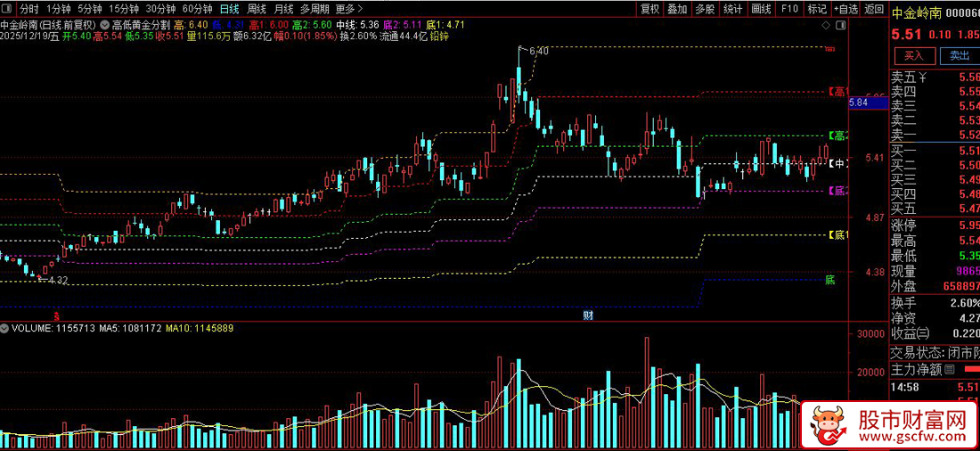
Task: Add stock via +自选 button
Action: pos(845,9)
